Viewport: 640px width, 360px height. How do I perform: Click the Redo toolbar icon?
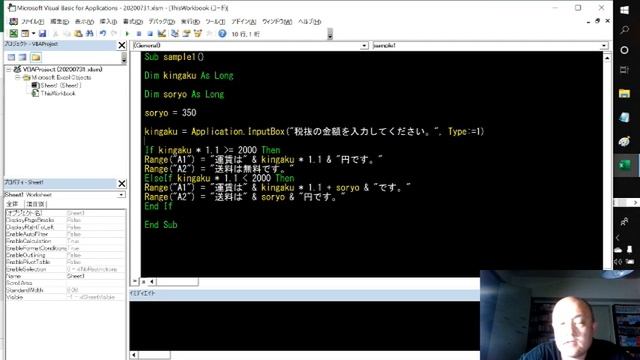[114, 33]
